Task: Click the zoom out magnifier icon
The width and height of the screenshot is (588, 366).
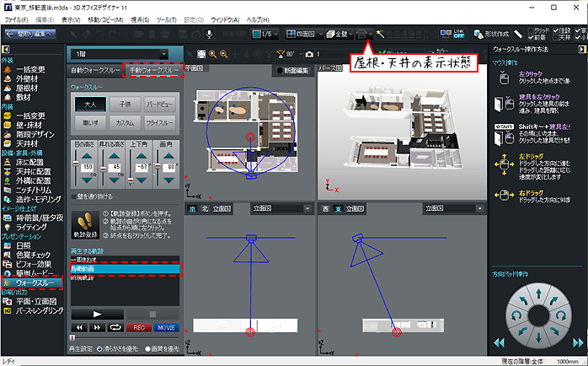Action: coord(224,53)
